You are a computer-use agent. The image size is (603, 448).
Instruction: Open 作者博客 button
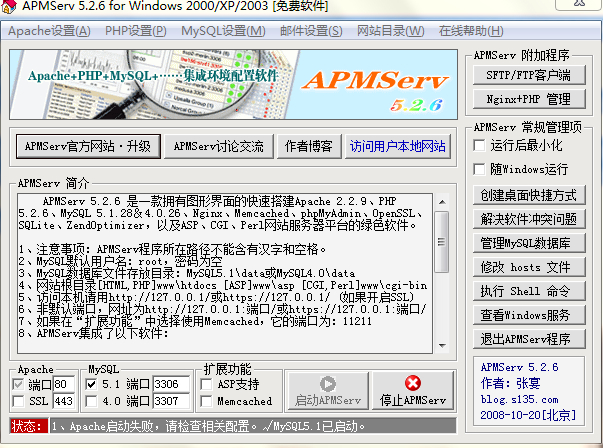[x=309, y=146]
